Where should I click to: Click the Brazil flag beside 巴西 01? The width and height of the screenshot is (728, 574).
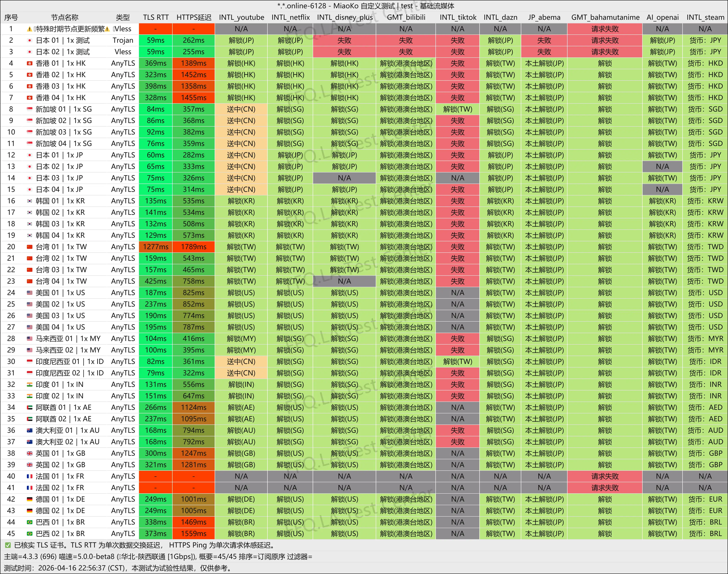(x=29, y=522)
